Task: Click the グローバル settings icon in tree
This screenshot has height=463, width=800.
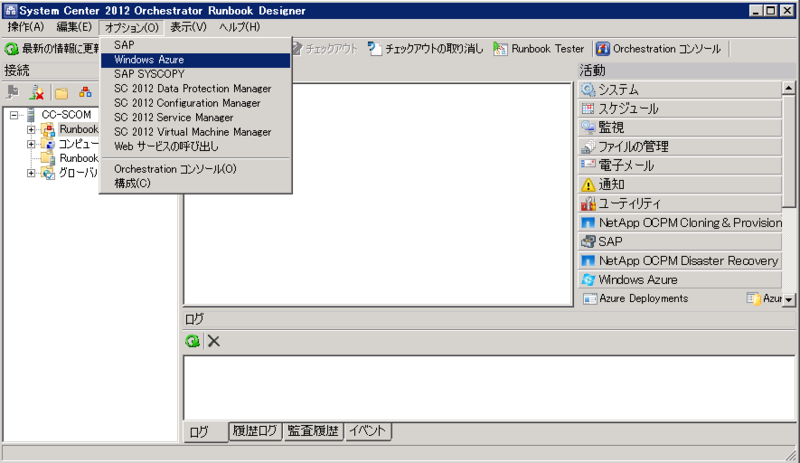Action: [48, 174]
